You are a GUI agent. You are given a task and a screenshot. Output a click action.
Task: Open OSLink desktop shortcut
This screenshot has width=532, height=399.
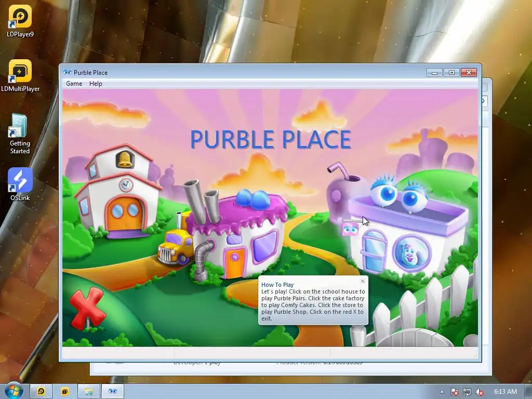coord(20,184)
